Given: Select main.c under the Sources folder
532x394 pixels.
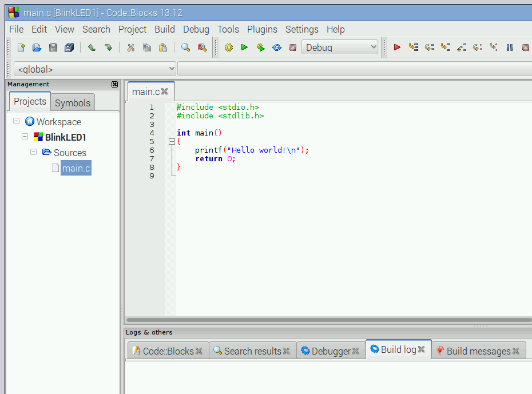Looking at the screenshot, I should [76, 168].
